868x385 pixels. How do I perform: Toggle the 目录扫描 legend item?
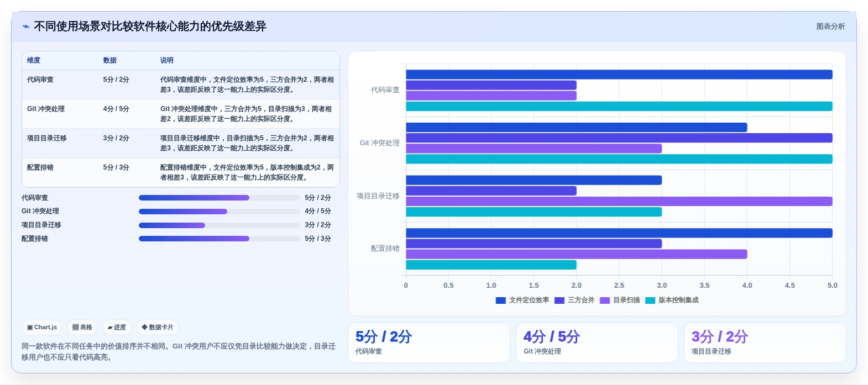(620, 300)
